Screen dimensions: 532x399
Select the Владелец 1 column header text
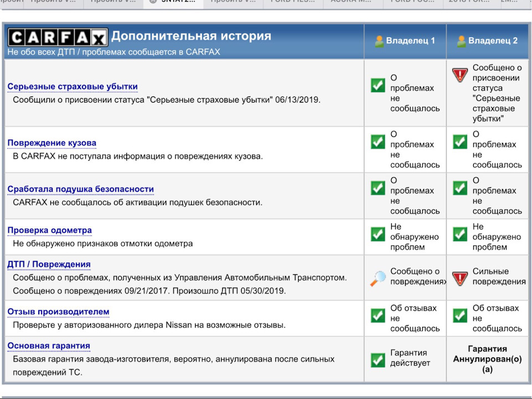[x=410, y=40]
